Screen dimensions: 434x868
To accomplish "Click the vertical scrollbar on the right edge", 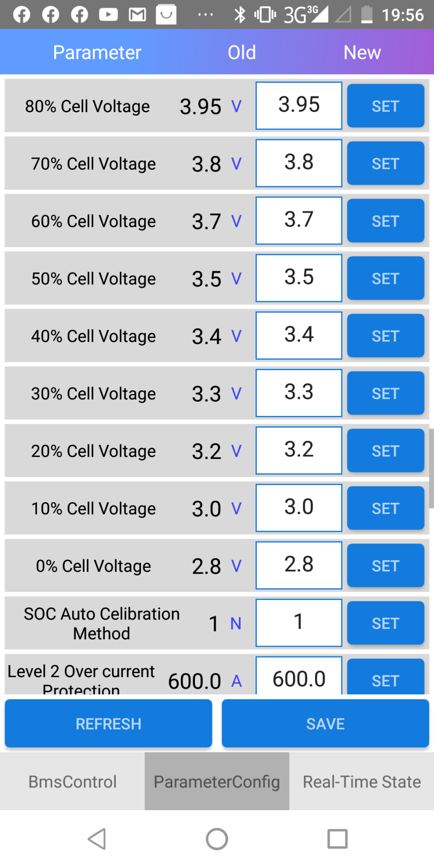I will pos(431,468).
